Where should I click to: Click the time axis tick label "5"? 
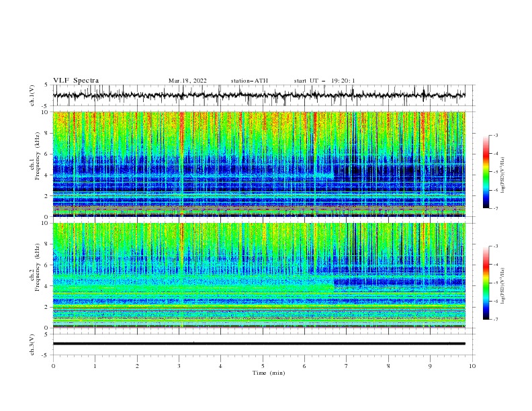(x=263, y=366)
